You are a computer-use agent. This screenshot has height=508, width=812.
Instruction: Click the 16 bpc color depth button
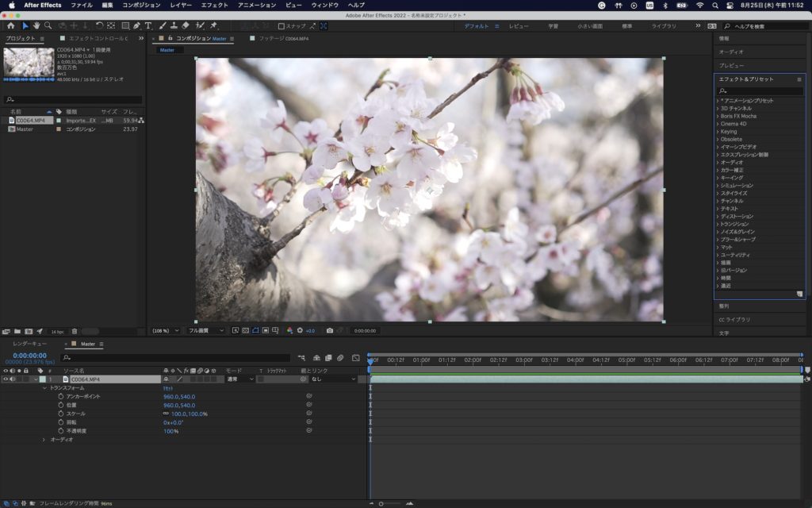pos(57,331)
